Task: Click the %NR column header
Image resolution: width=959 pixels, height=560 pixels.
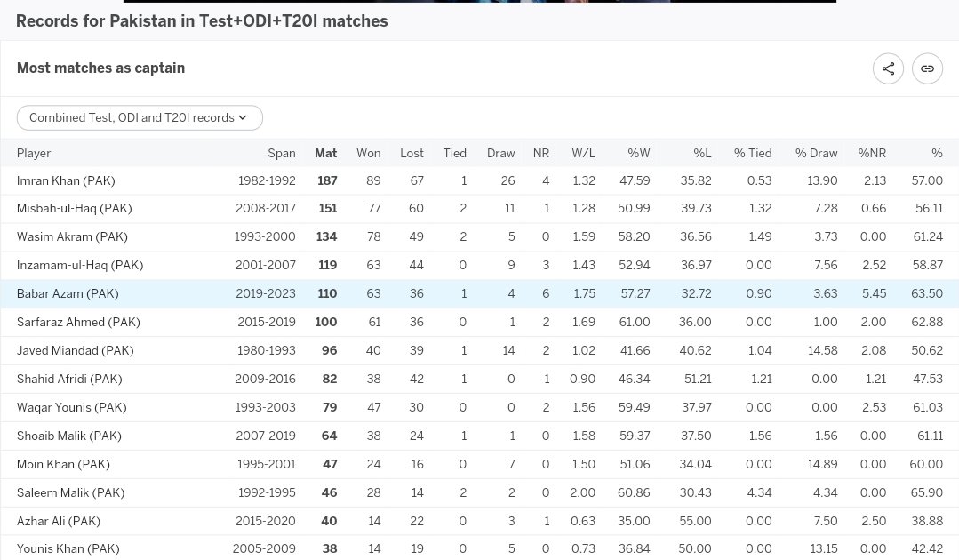Action: click(x=872, y=154)
